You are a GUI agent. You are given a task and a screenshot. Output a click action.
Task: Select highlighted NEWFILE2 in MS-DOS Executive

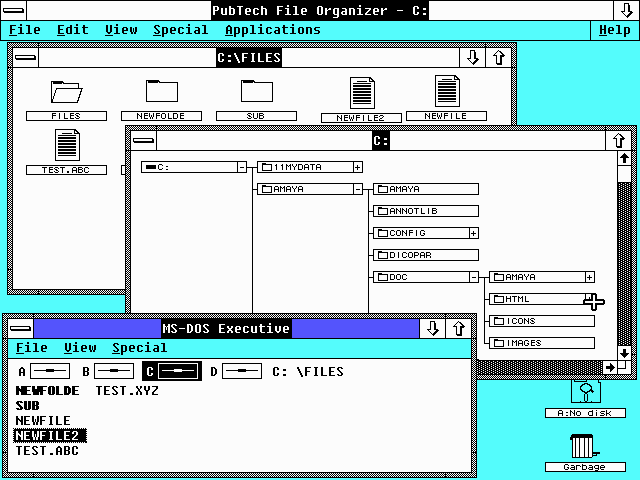[x=50, y=436]
